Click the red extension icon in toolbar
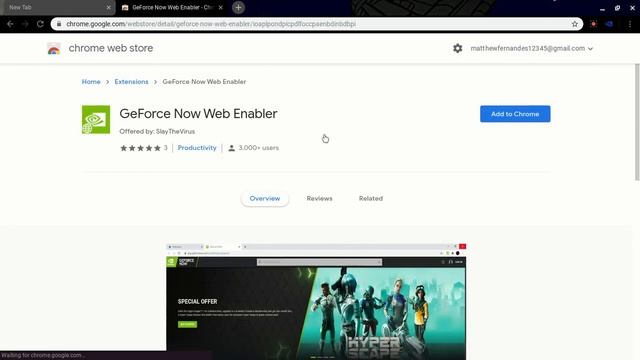640x360 pixels. pos(593,24)
